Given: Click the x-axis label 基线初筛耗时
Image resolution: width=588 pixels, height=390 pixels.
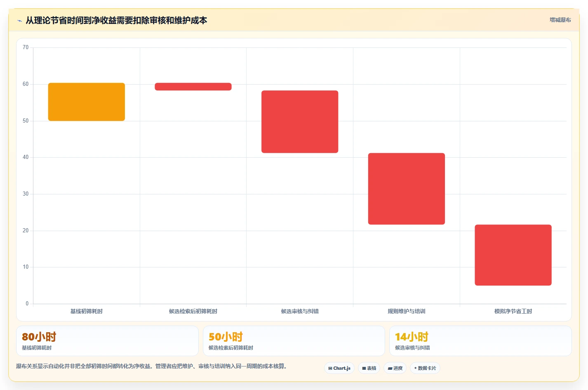Looking at the screenshot, I should (x=87, y=311).
